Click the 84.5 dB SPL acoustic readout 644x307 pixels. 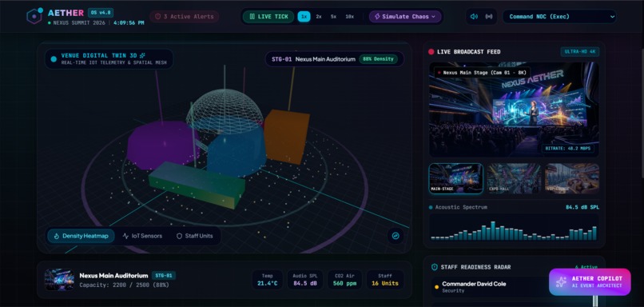coord(582,207)
